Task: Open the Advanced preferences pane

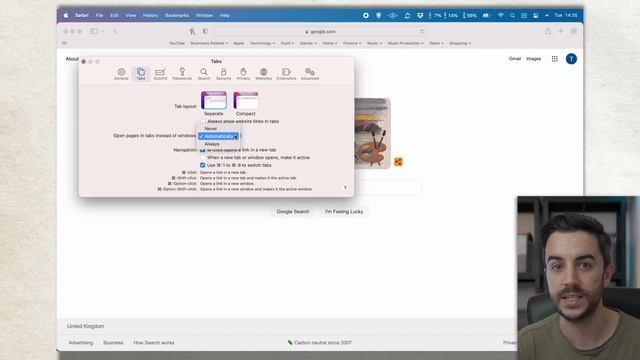Action: 310,74
